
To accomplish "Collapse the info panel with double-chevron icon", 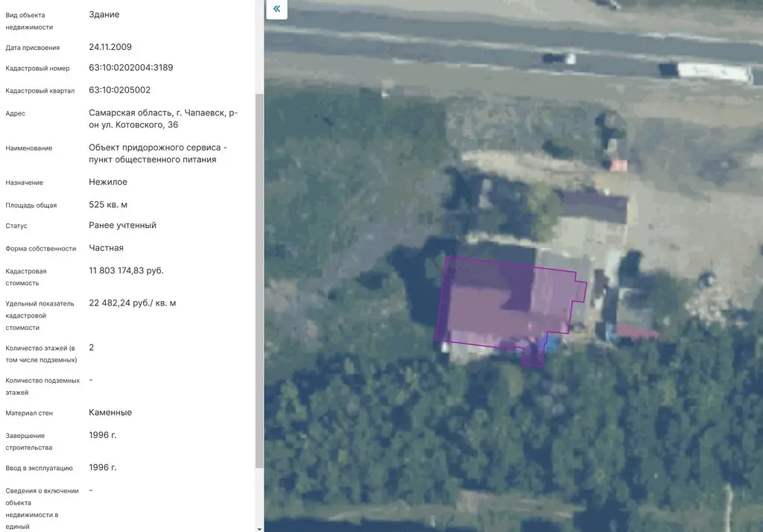I will point(276,9).
